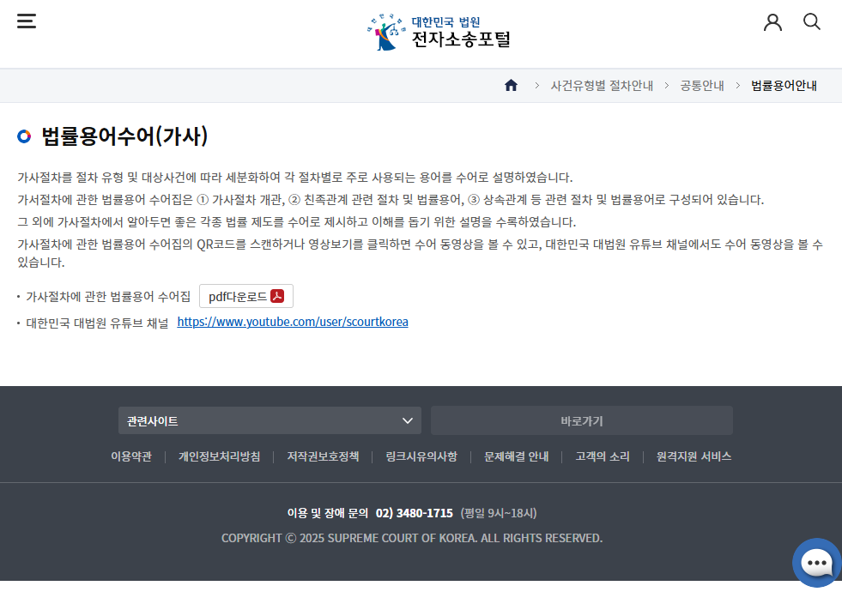The image size is (842, 616).
Task: Click the red PDF icon
Action: point(277,297)
